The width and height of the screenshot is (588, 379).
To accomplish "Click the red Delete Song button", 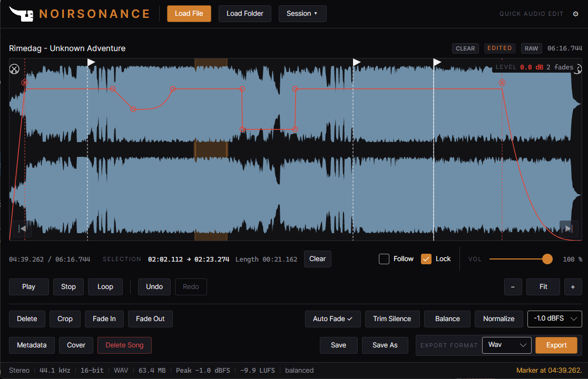I will click(124, 345).
